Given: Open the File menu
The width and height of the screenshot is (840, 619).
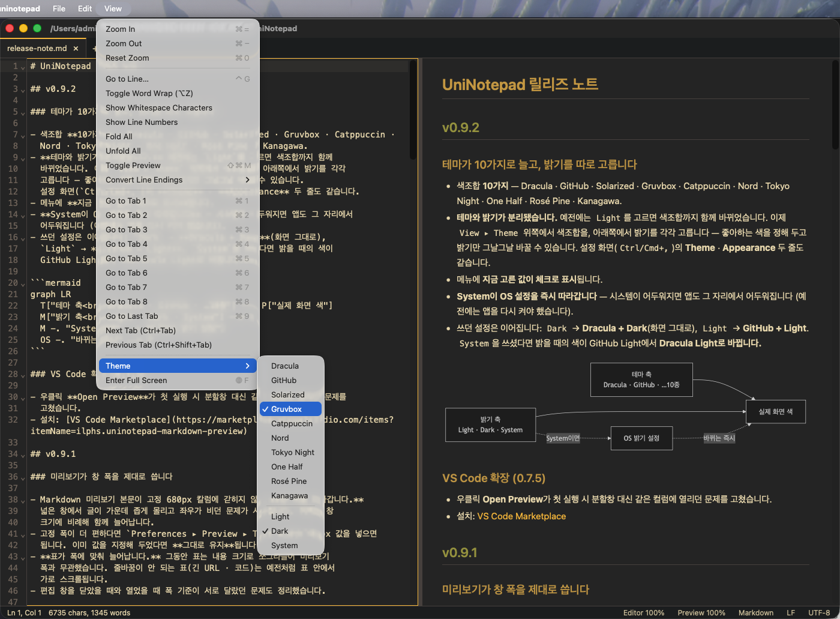Looking at the screenshot, I should [59, 8].
